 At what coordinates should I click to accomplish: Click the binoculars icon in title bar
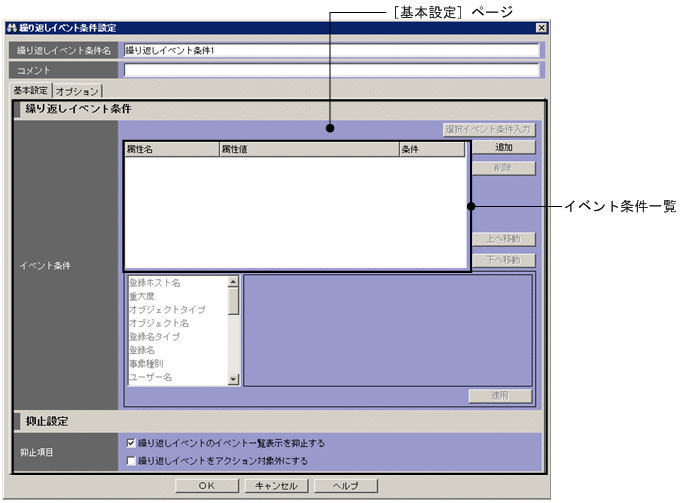point(12,28)
